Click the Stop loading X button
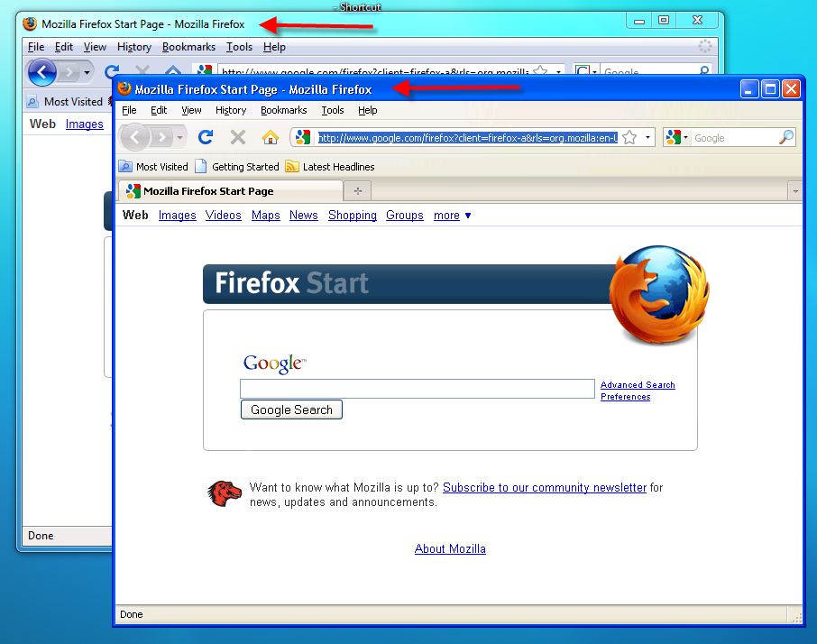The width and height of the screenshot is (817, 644). [238, 137]
